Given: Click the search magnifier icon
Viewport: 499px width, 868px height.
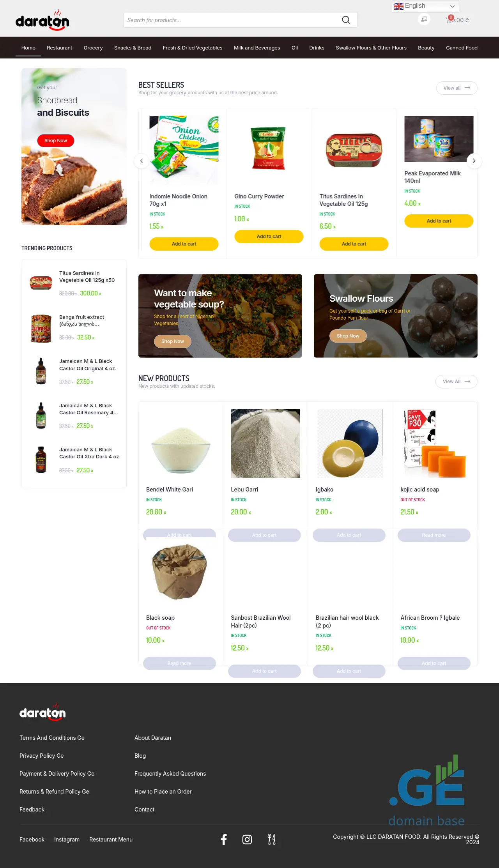Looking at the screenshot, I should click(346, 20).
